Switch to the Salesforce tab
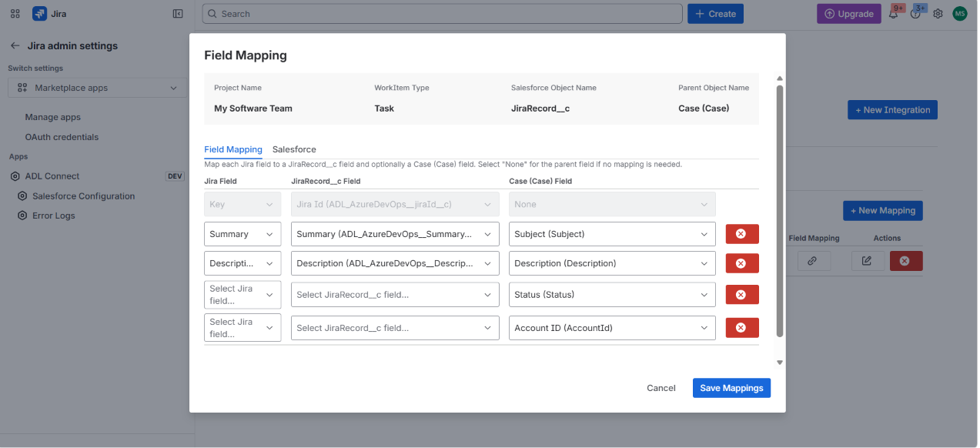The width and height of the screenshot is (980, 448). [x=294, y=149]
